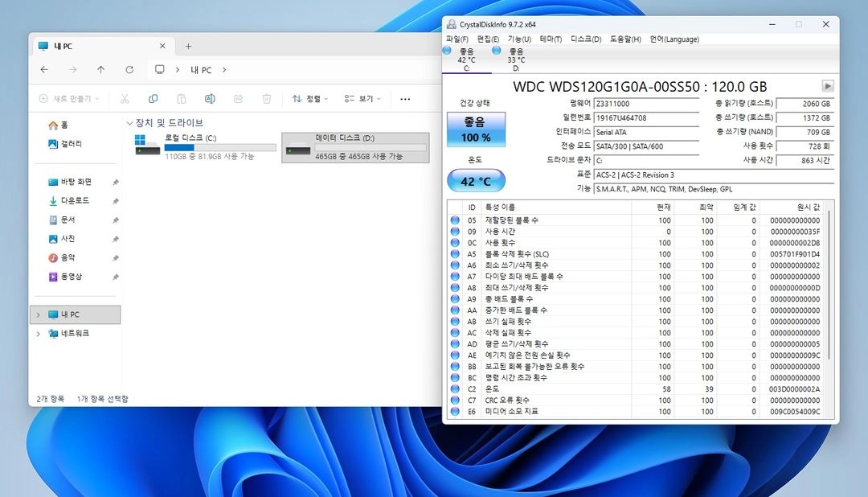Click the Cut scissors icon in File Explorer
This screenshot has height=497, width=868.
coord(125,99)
